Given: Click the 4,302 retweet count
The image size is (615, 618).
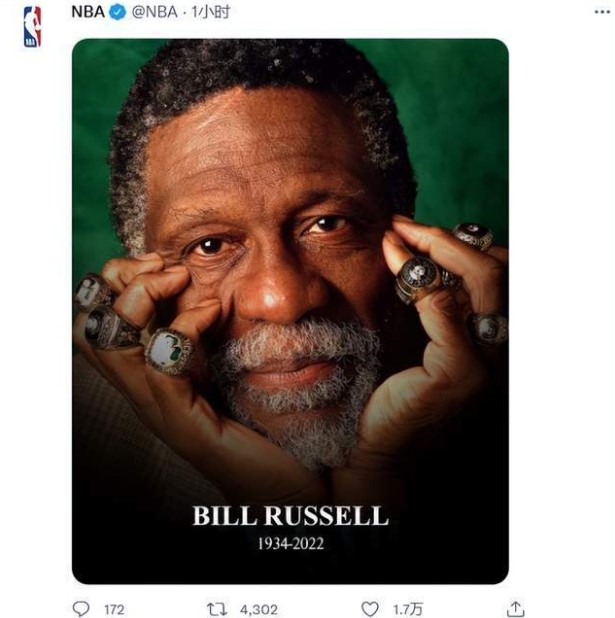Looking at the screenshot, I should (x=260, y=609).
